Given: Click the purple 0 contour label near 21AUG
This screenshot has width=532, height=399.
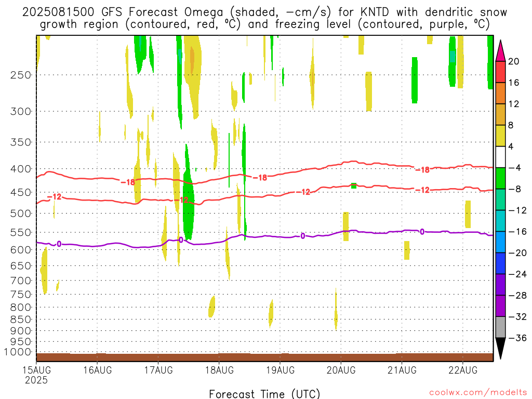Looking at the screenshot, I should [x=422, y=232].
